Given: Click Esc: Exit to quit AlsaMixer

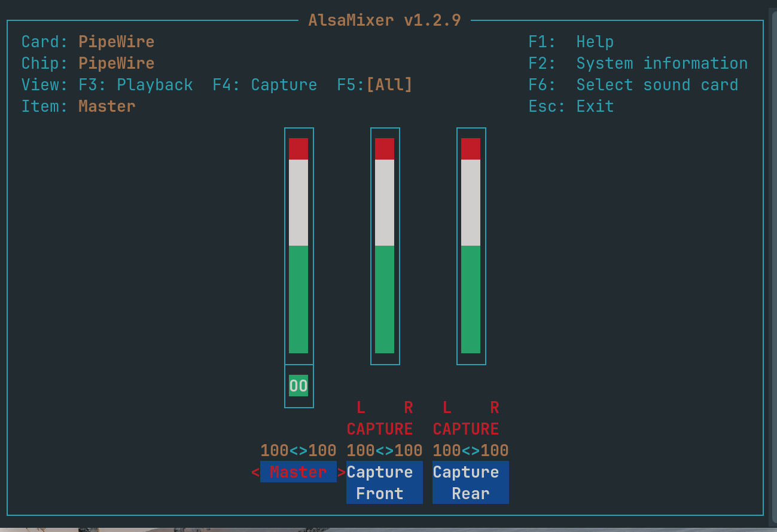Looking at the screenshot, I should [571, 106].
